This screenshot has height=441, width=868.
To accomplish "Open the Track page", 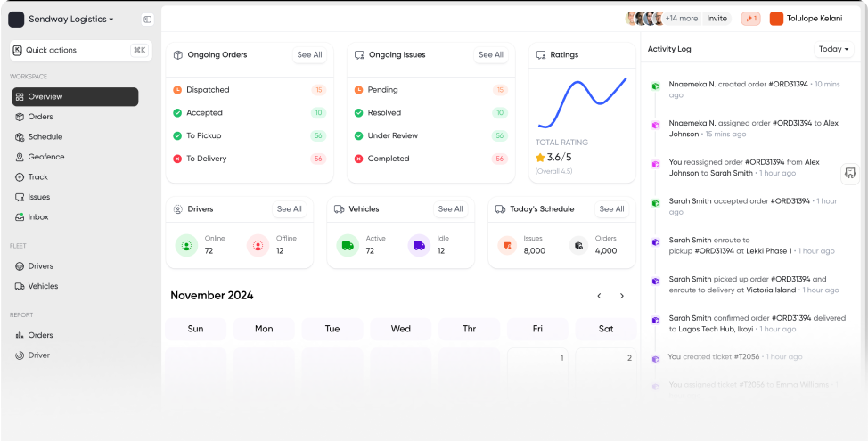I will (x=31, y=177).
